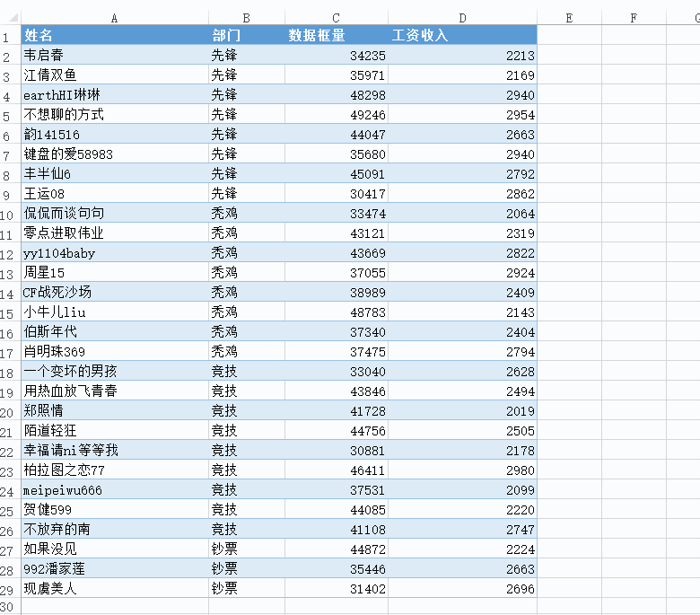Select cell containing 侃侃而谈句句
700x615 pixels.
[x=115, y=213]
